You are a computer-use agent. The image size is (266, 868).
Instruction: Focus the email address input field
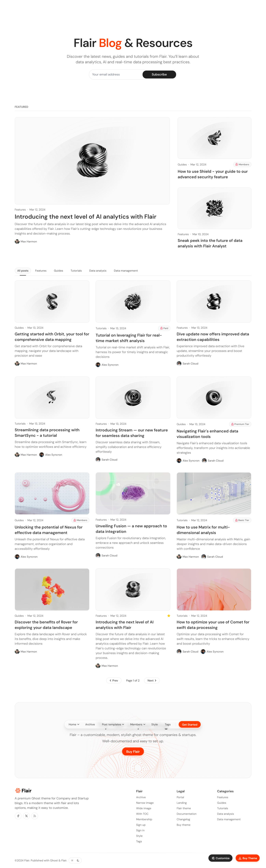(116, 74)
